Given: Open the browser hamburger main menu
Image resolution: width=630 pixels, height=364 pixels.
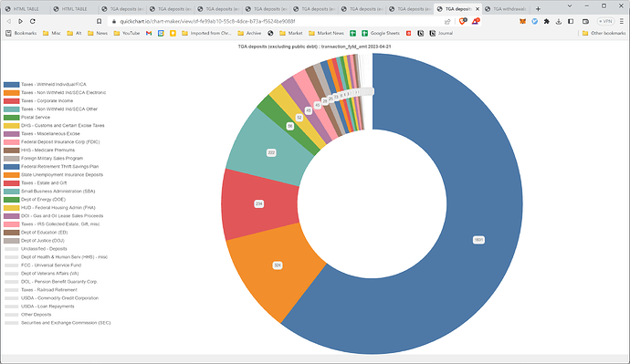Looking at the screenshot, I should [622, 21].
